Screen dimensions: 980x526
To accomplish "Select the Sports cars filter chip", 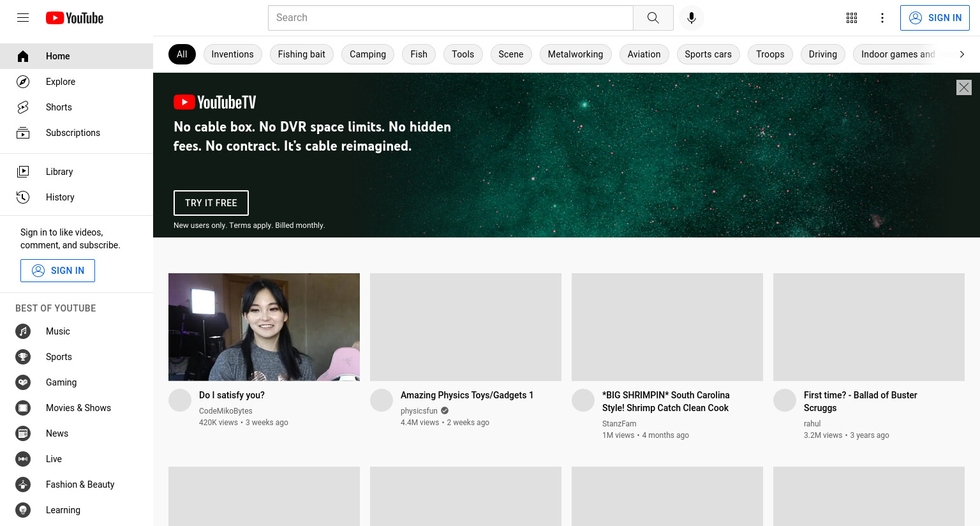I will (708, 54).
